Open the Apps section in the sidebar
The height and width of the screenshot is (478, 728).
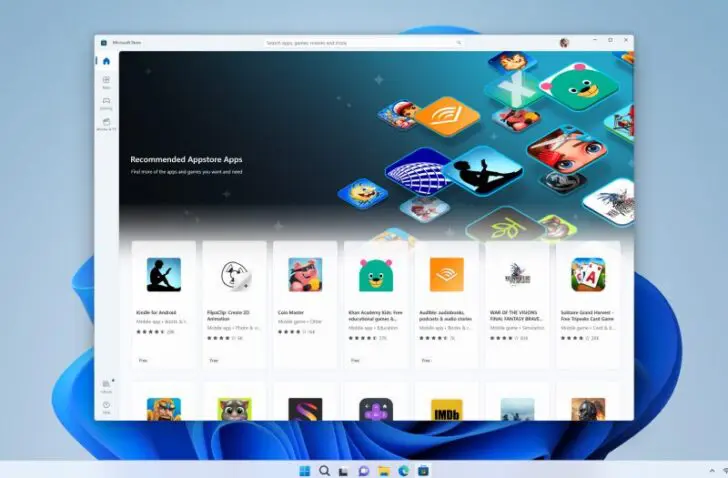point(106,82)
